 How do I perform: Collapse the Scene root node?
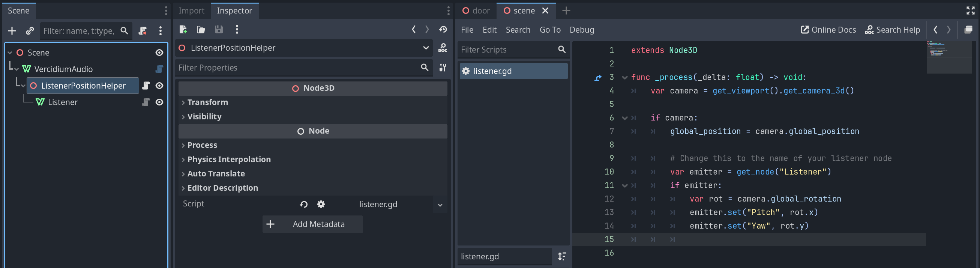[10, 53]
